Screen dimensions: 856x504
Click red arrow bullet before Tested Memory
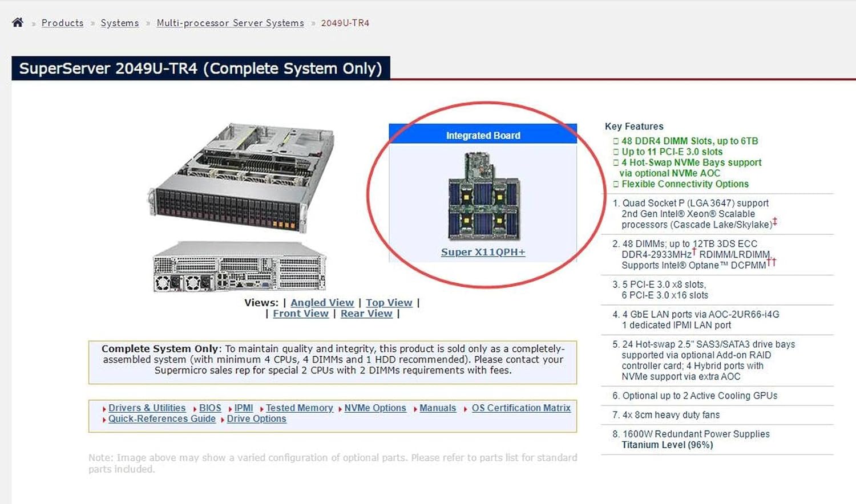262,409
